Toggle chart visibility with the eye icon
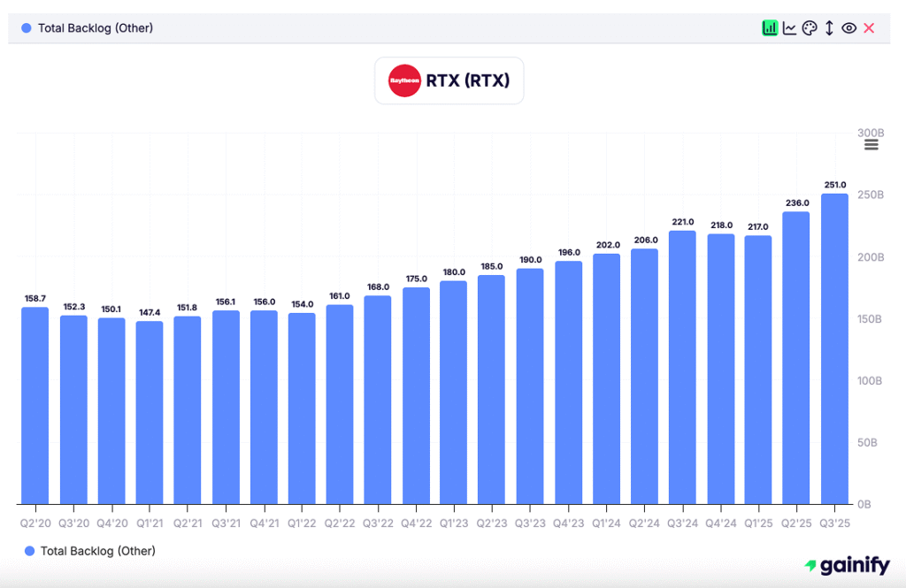 (848, 27)
